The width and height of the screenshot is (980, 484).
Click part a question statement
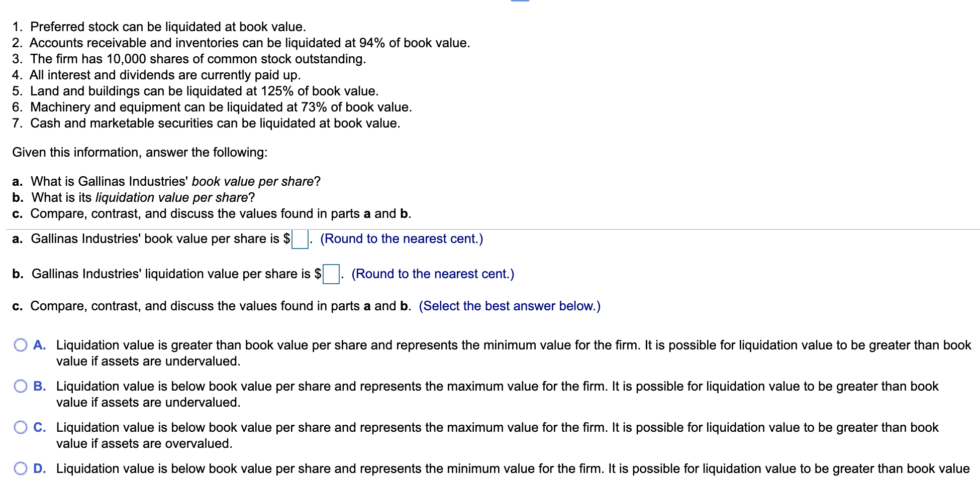166,181
